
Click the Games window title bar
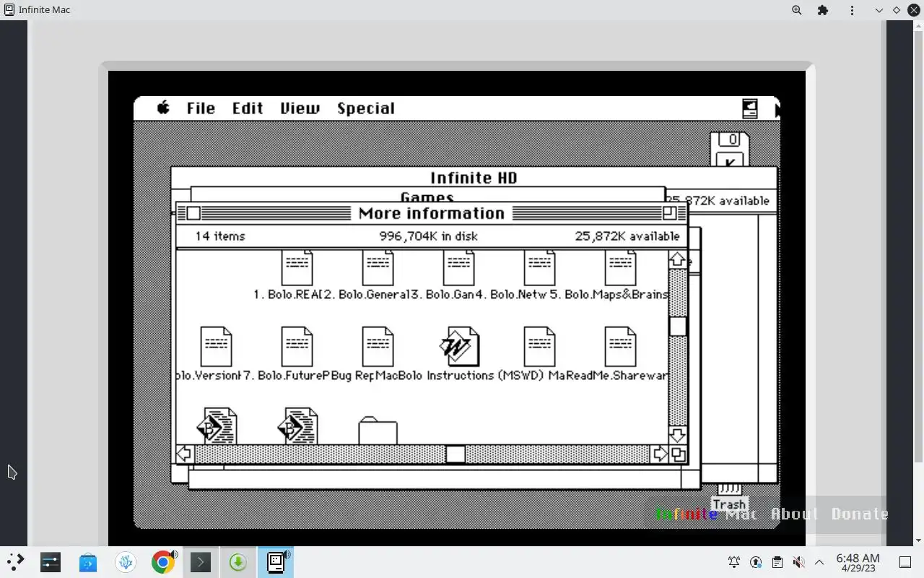click(x=427, y=195)
